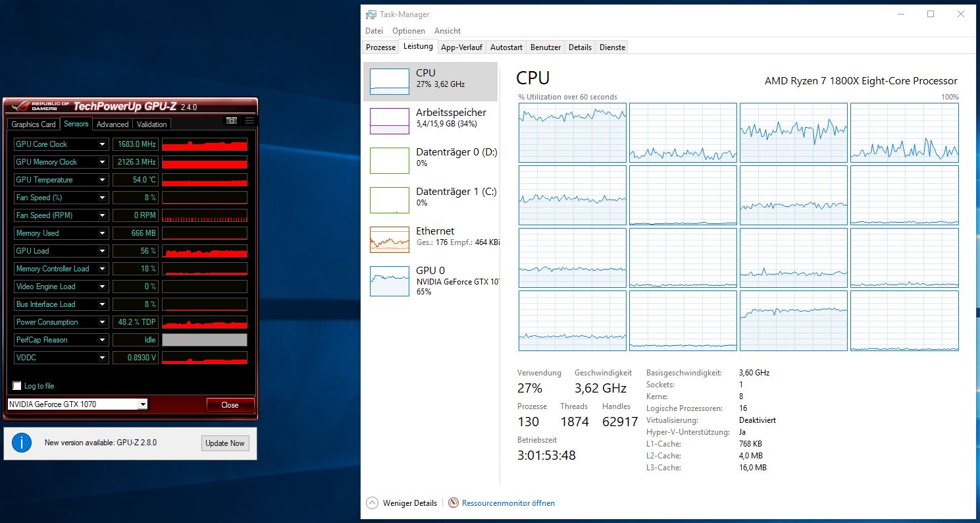The width and height of the screenshot is (980, 523).
Task: Open the Ressourcenmonitor öffnen link
Action: click(x=508, y=503)
